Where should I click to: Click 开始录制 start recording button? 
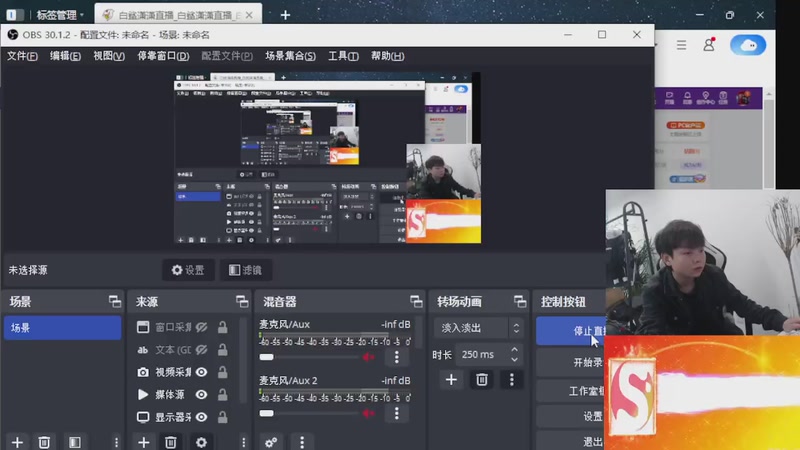(x=570, y=362)
